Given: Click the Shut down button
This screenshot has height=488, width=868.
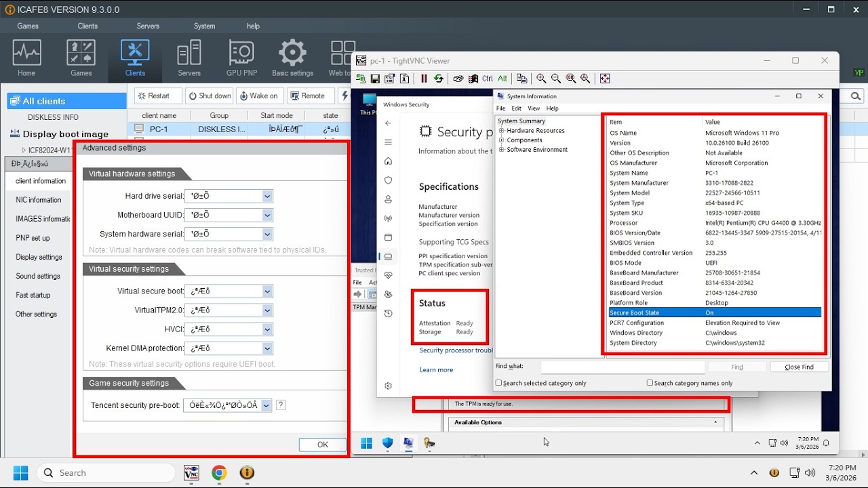Looking at the screenshot, I should [x=210, y=96].
